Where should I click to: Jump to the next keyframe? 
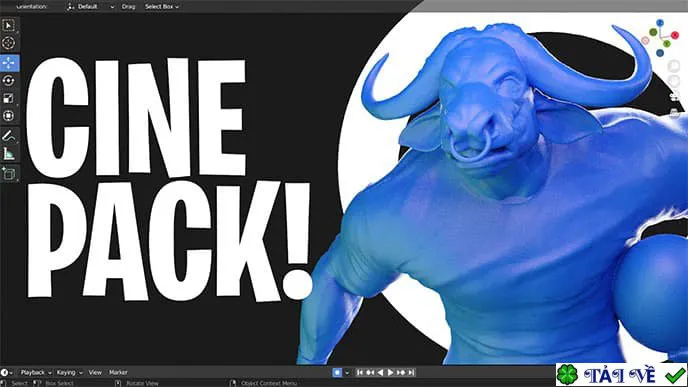(401, 373)
